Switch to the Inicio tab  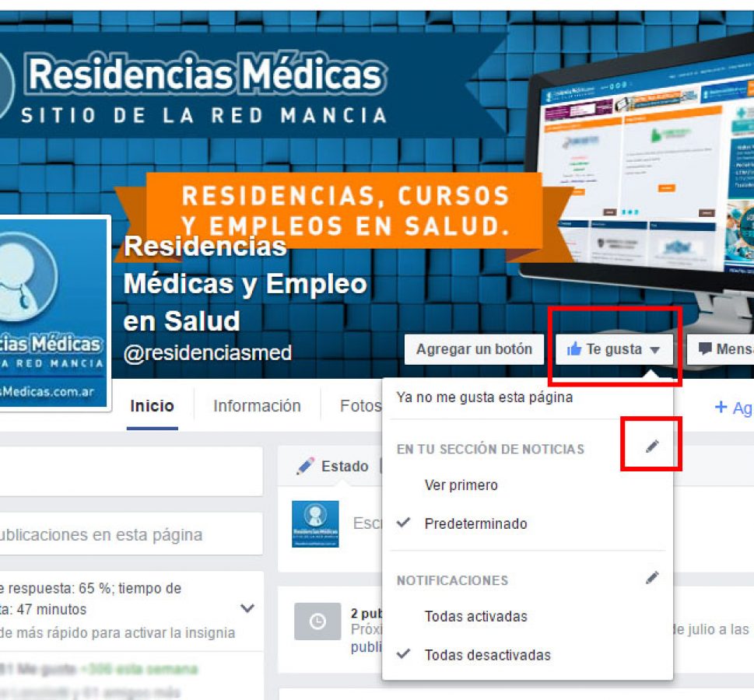152,406
